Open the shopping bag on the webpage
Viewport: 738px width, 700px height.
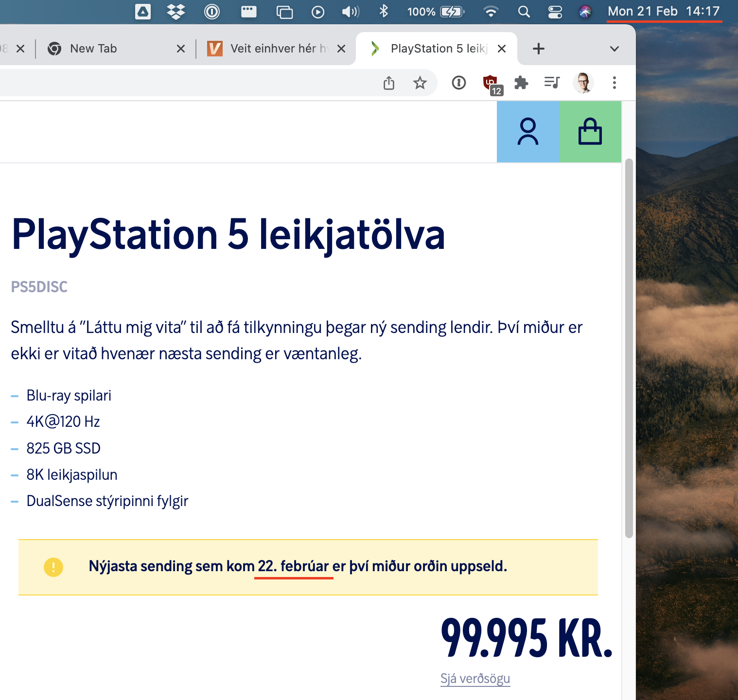[590, 131]
